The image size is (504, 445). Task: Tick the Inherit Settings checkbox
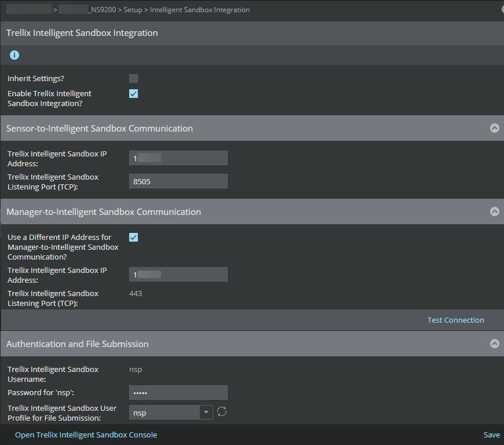[x=133, y=78]
